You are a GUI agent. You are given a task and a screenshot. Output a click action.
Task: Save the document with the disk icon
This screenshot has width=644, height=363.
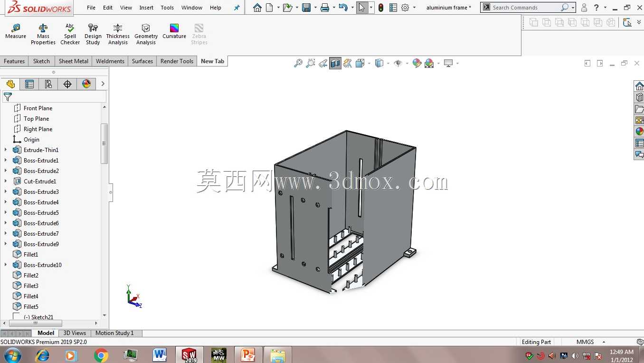tap(306, 8)
